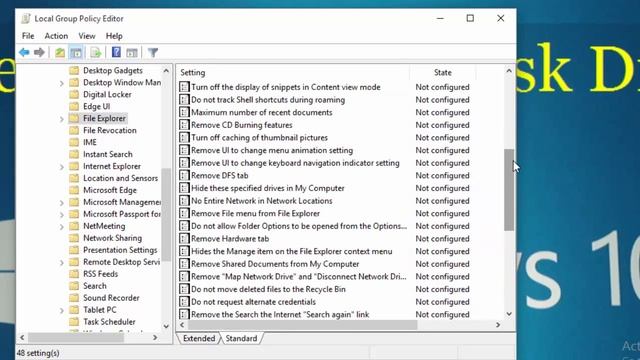Switch to the Standard tab
This screenshot has width=640, height=360.
pos(241,338)
